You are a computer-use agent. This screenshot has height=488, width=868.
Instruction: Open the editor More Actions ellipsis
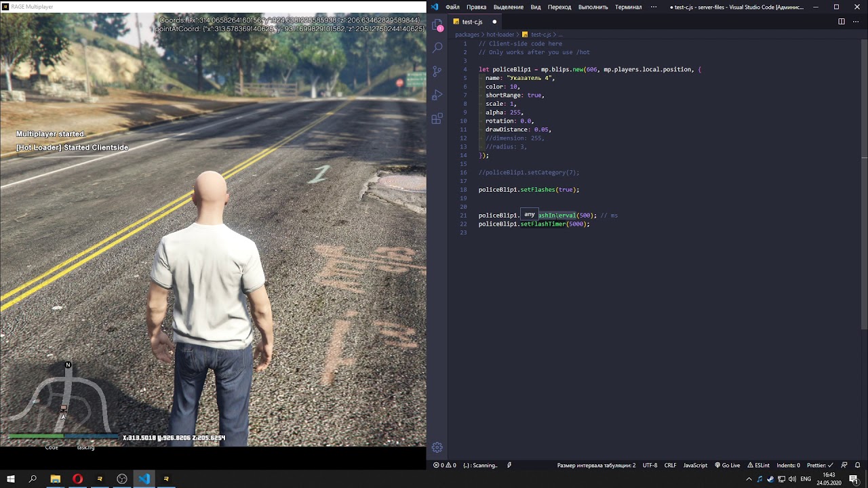coord(856,22)
